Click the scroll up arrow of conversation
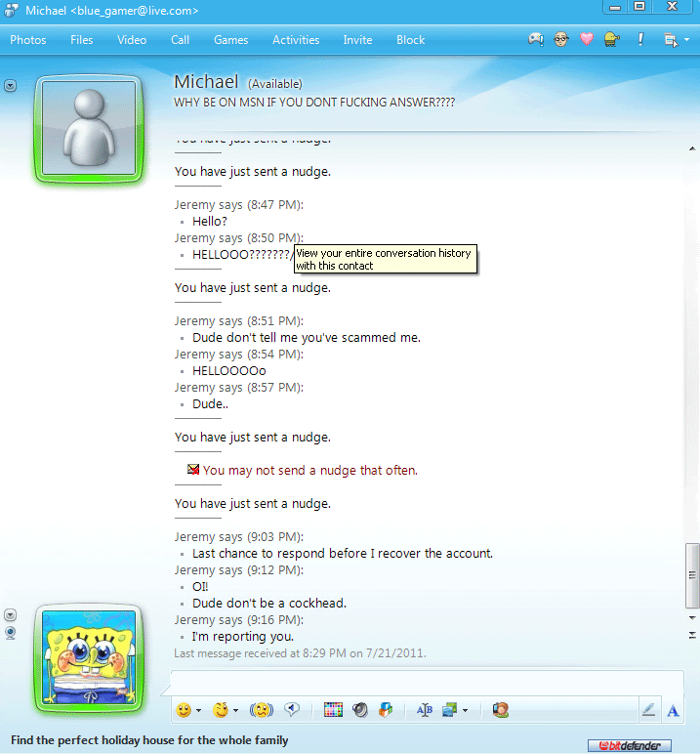Image resolution: width=700 pixels, height=754 pixels. click(692, 148)
